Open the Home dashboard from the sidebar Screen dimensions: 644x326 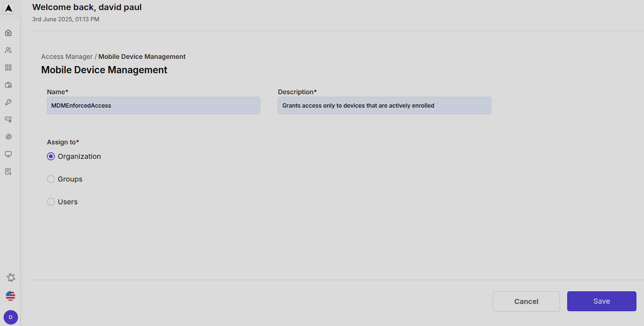(x=8, y=33)
